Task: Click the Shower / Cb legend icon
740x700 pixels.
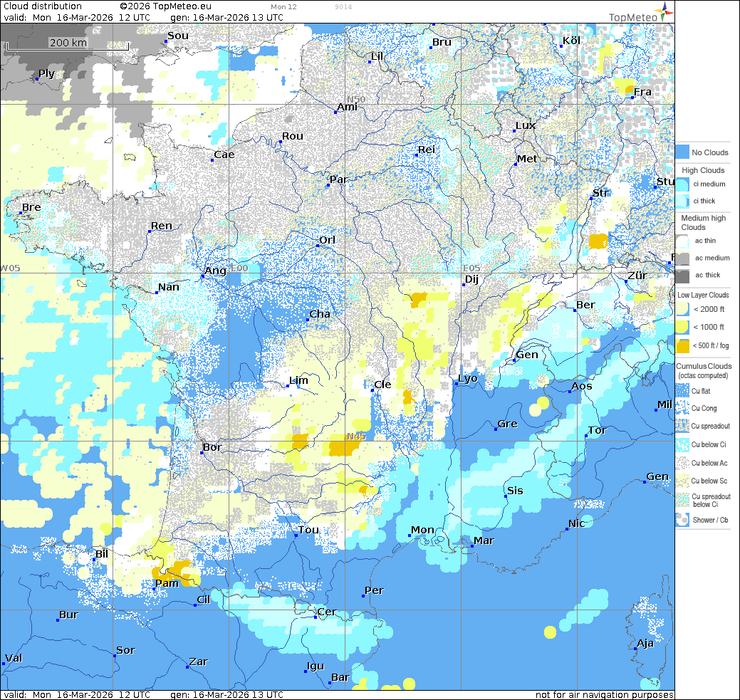Action: pyautogui.click(x=682, y=520)
